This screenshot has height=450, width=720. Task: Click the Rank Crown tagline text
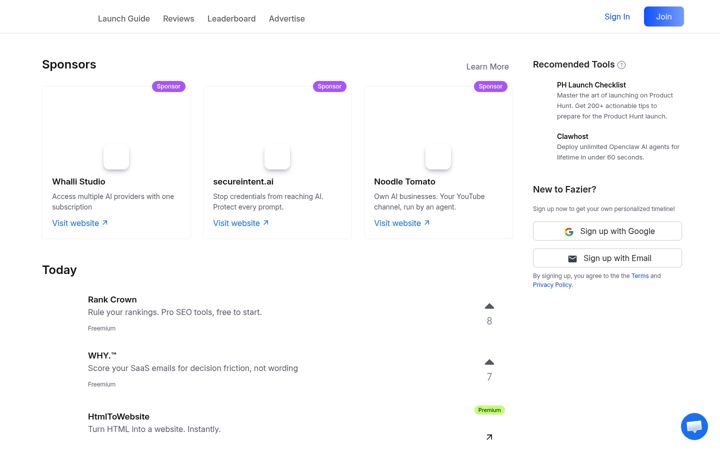point(175,312)
